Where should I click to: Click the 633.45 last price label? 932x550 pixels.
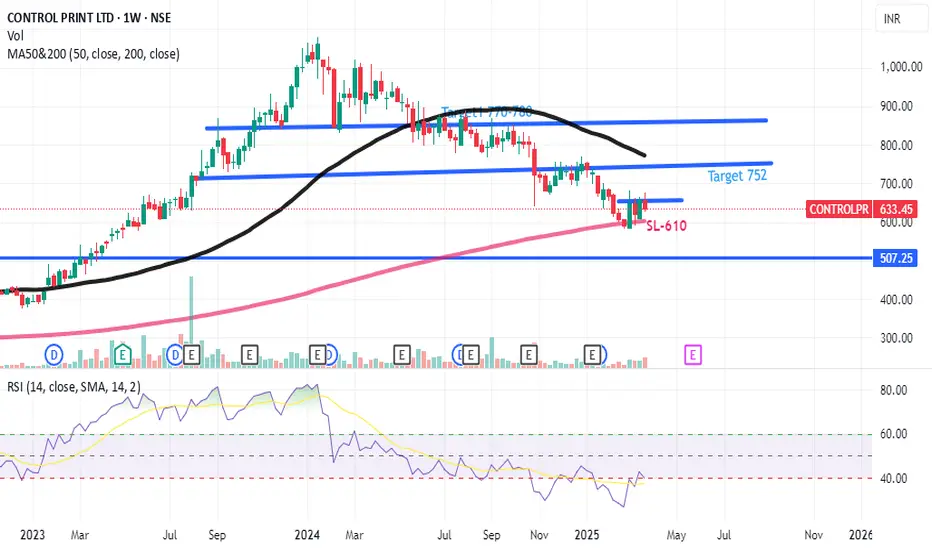(896, 209)
